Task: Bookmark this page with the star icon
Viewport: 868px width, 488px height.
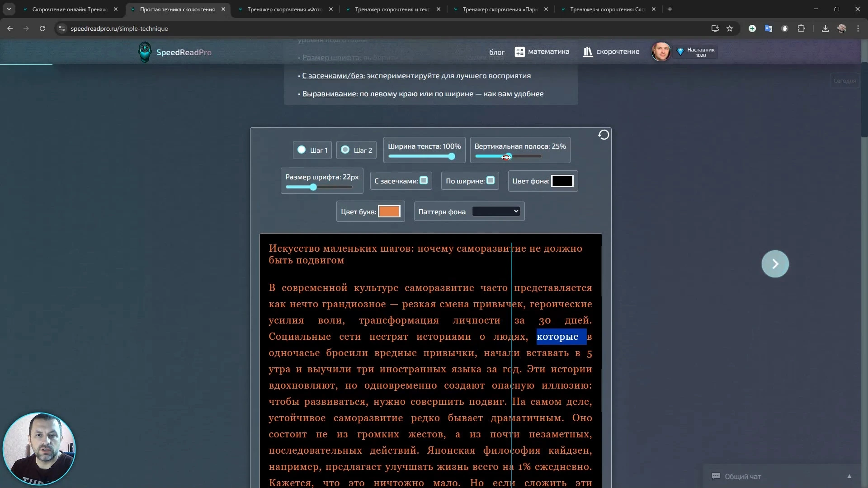Action: pos(730,28)
